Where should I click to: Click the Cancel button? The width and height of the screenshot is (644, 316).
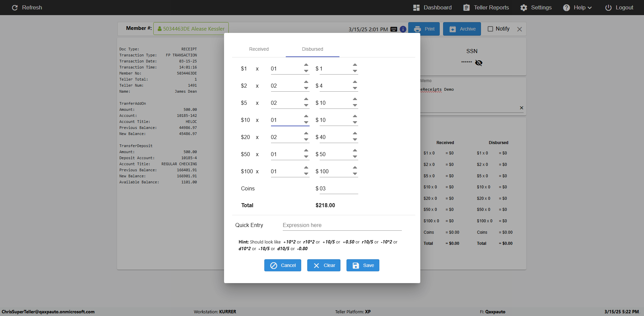point(283,265)
